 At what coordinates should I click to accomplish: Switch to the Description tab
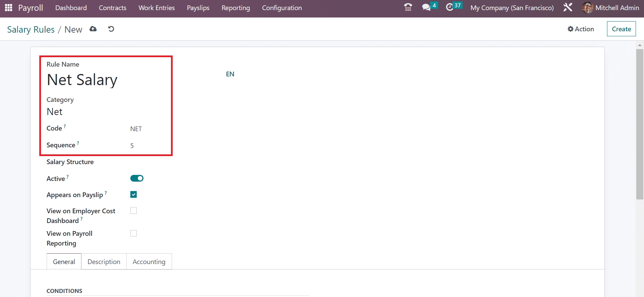tap(104, 262)
